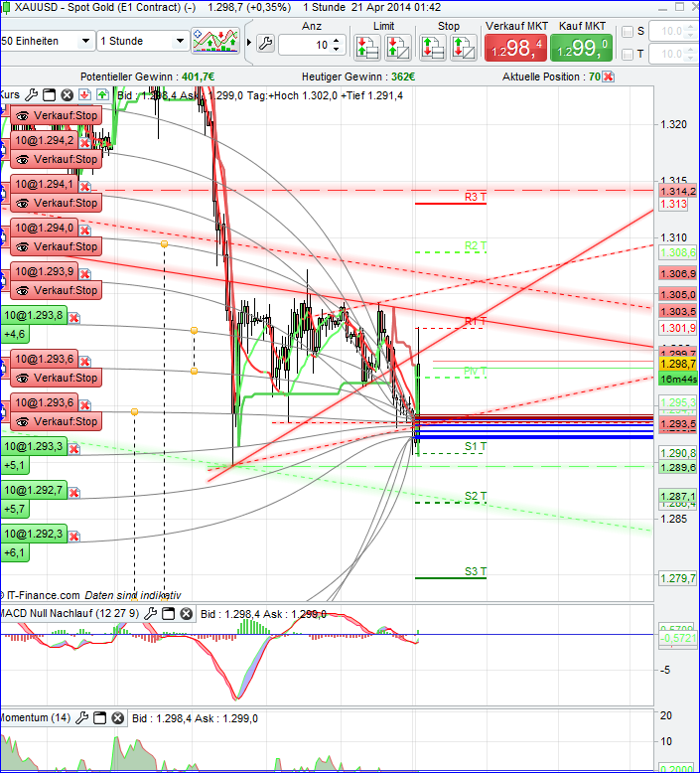Open the 50 Einheiten dropdown
Screen dimensions: 700x773
(47, 41)
